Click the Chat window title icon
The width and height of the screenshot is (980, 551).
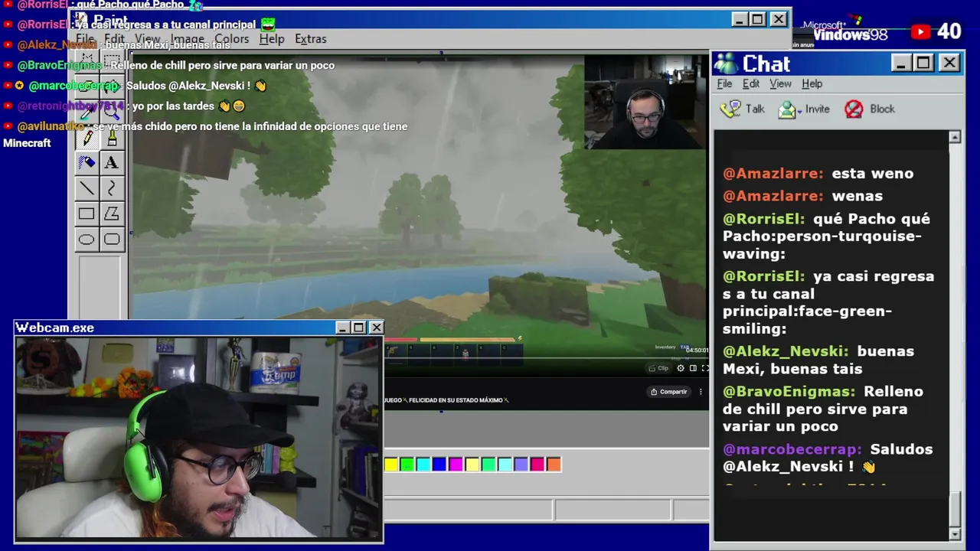coord(726,64)
